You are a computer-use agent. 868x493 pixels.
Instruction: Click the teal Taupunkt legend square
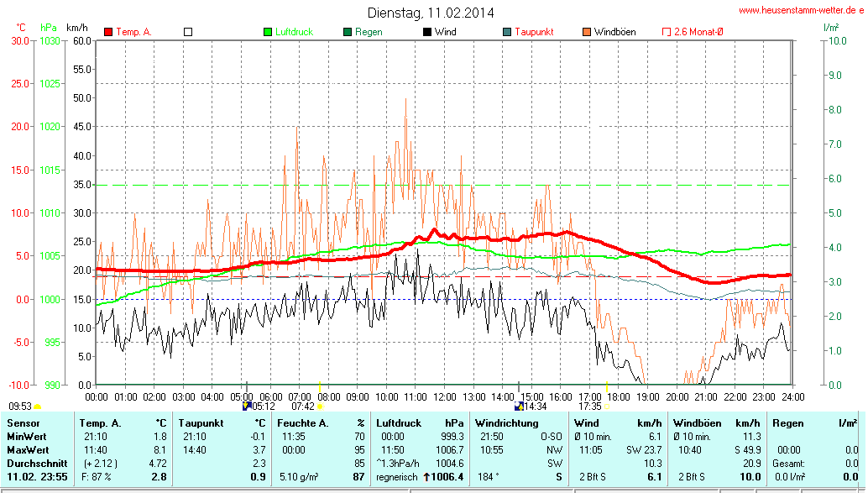[x=507, y=32]
